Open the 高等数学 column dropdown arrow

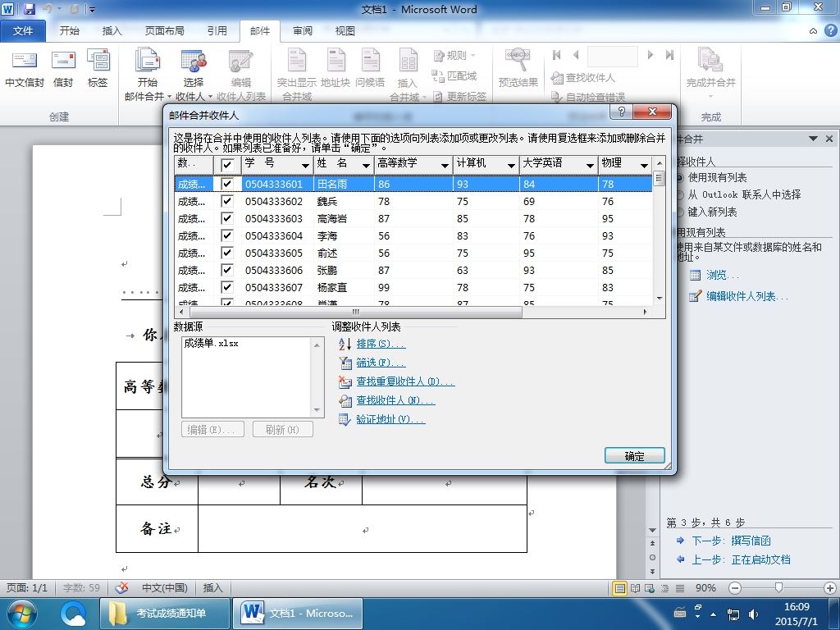tap(445, 166)
